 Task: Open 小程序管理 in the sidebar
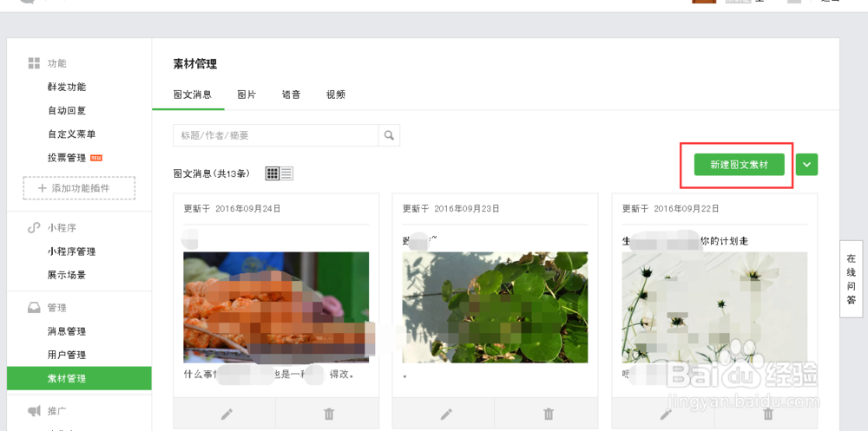pyautogui.click(x=72, y=251)
